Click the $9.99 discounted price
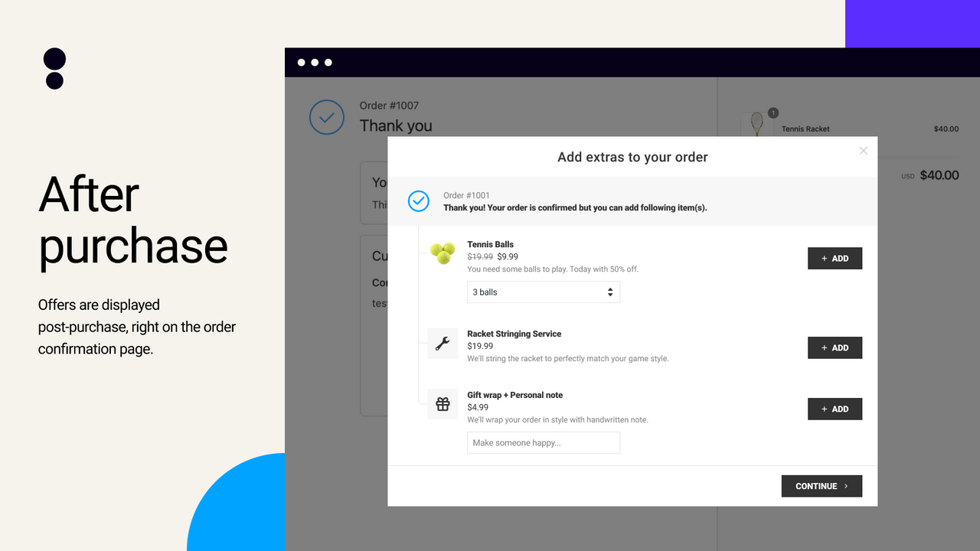The width and height of the screenshot is (980, 551). point(508,257)
